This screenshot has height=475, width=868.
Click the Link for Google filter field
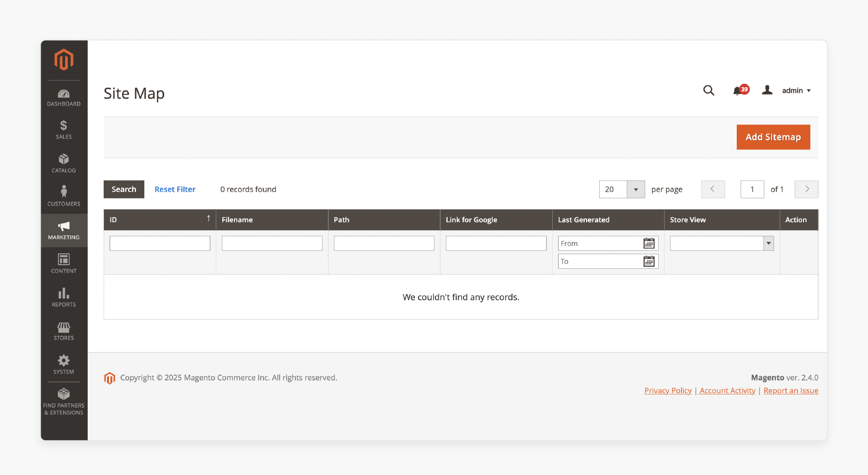(496, 244)
